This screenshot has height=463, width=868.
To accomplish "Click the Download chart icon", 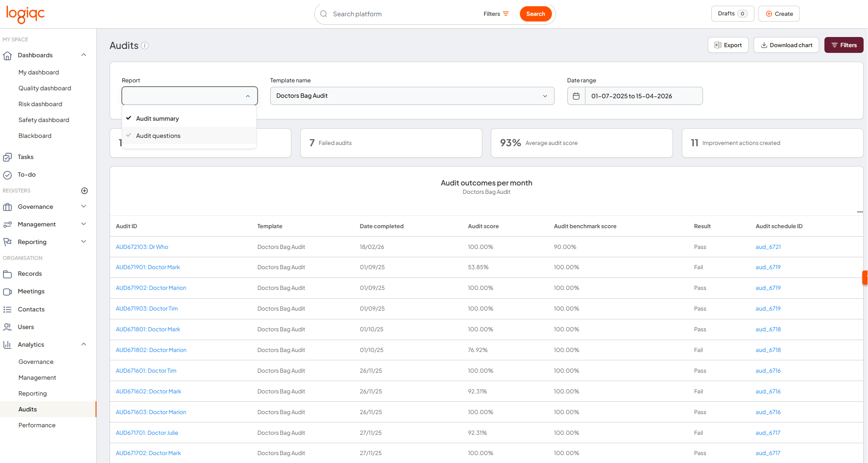I will point(765,45).
